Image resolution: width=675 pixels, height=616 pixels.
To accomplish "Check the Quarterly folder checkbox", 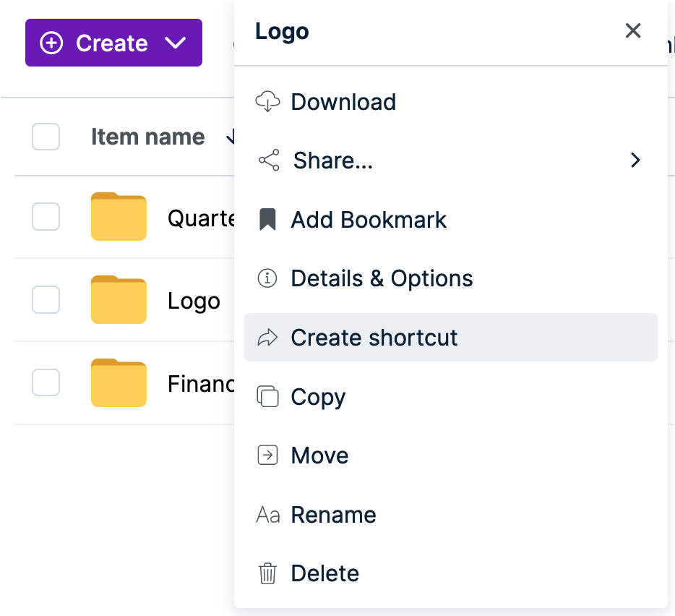I will point(46,216).
